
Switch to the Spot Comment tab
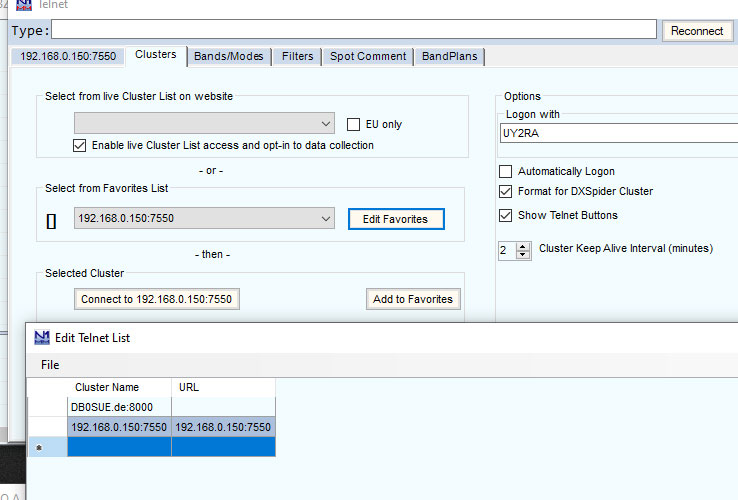pyautogui.click(x=368, y=56)
